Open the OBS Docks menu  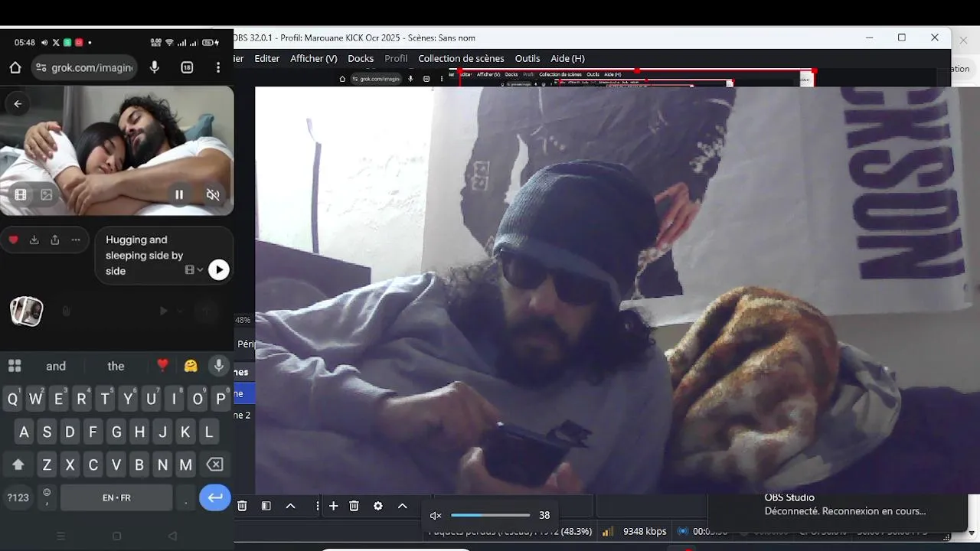pos(361,58)
